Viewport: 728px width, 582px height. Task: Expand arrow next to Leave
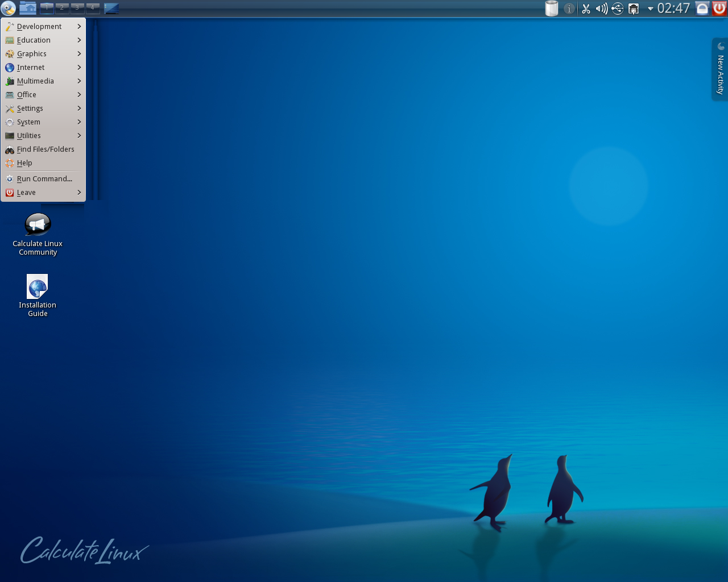click(79, 193)
